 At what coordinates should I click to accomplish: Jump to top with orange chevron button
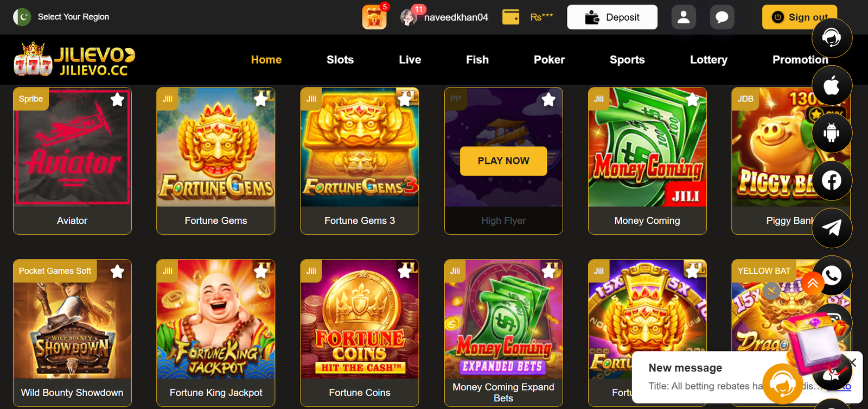click(813, 283)
